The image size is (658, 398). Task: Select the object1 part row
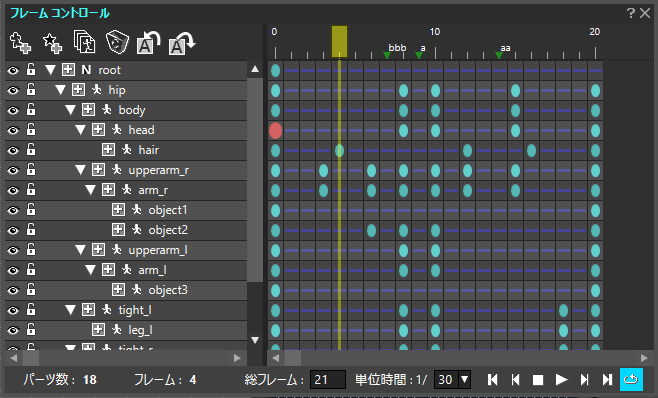coord(126,209)
